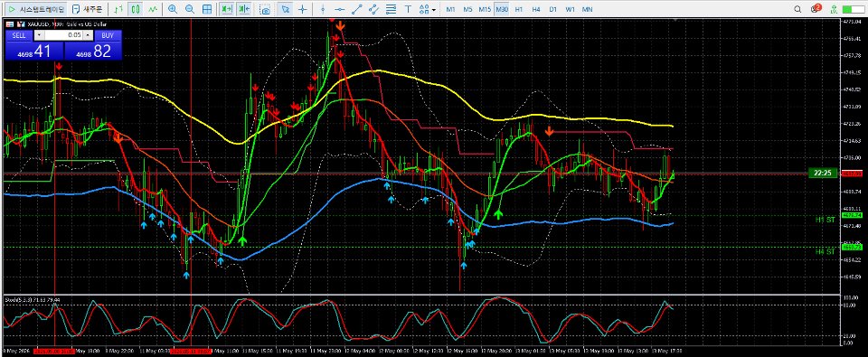Draw a trendline
The image size is (868, 357).
(357, 9)
